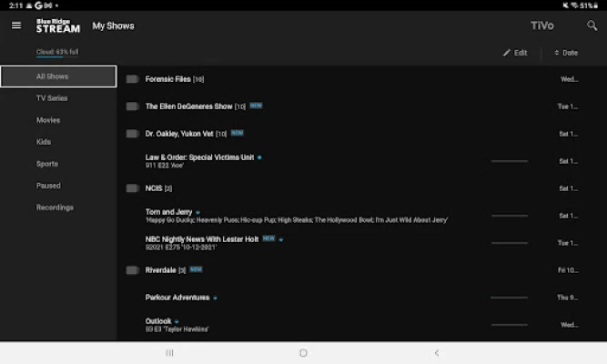Viewport: 607px width, 364px height.
Task: Open Parkour Adventures recording
Action: click(177, 298)
